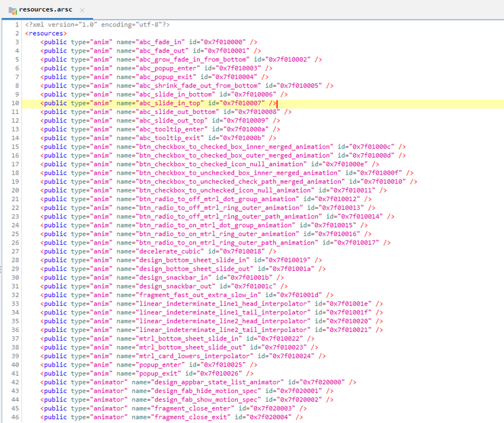
Task: Click the abc_tooltip_exit name
Action: 170,138
